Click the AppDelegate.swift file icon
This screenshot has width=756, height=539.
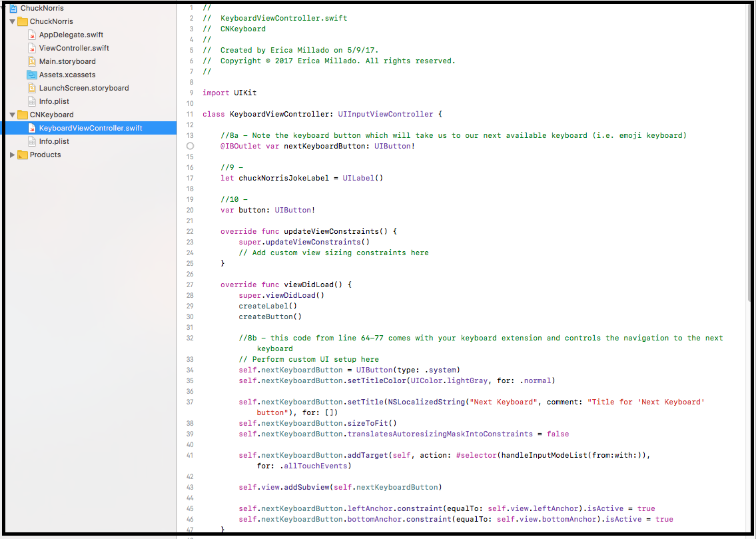[32, 35]
